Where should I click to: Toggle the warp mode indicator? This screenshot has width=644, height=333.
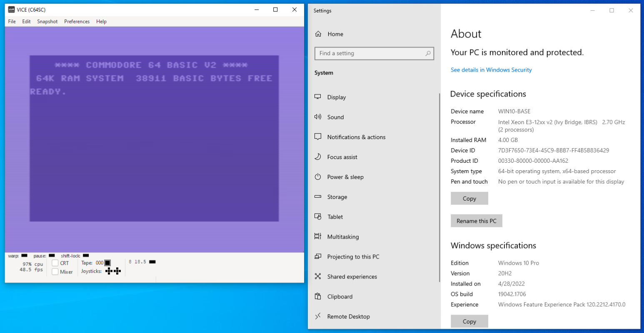pos(24,256)
